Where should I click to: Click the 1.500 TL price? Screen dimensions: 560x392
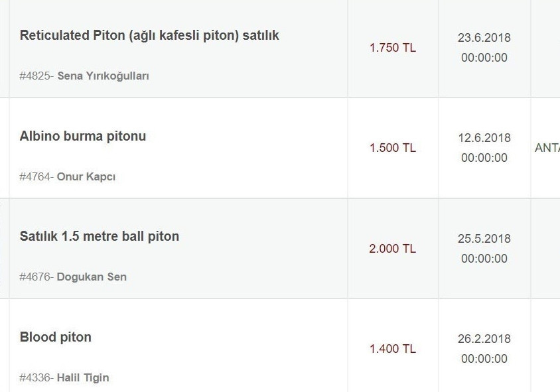click(393, 148)
